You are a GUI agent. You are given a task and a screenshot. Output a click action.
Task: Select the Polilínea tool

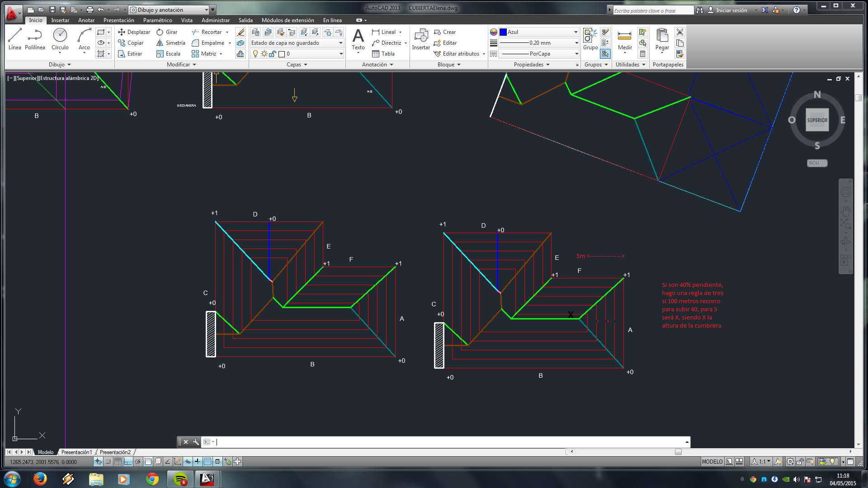[x=35, y=39]
